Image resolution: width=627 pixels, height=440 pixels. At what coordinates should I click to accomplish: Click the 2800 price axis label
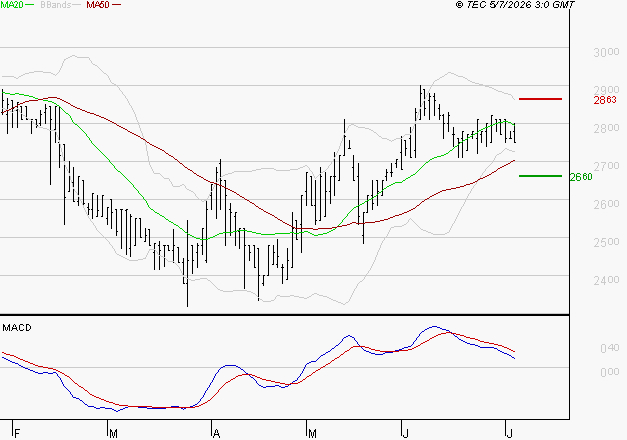click(x=607, y=128)
